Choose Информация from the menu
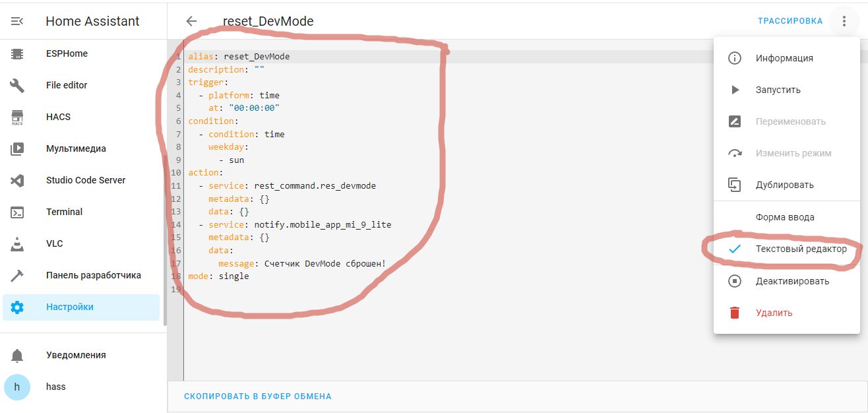Screen dimensions: 868x413 tap(784, 58)
